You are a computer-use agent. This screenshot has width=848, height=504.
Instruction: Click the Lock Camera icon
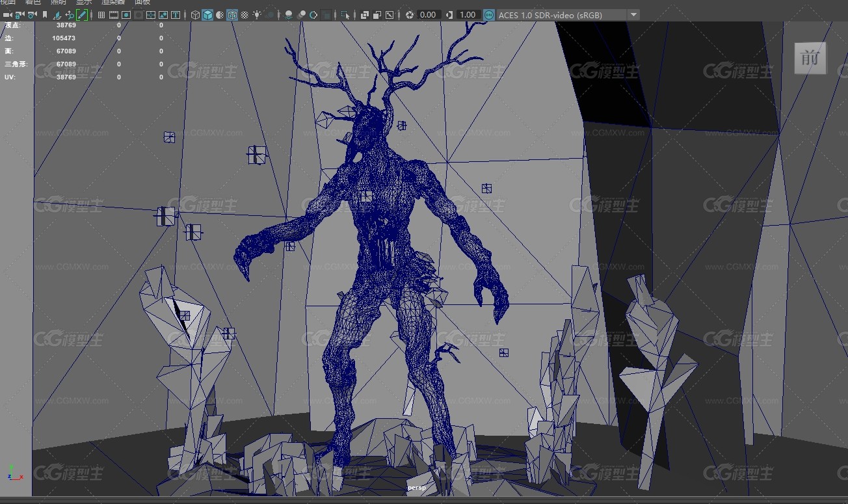coord(20,15)
